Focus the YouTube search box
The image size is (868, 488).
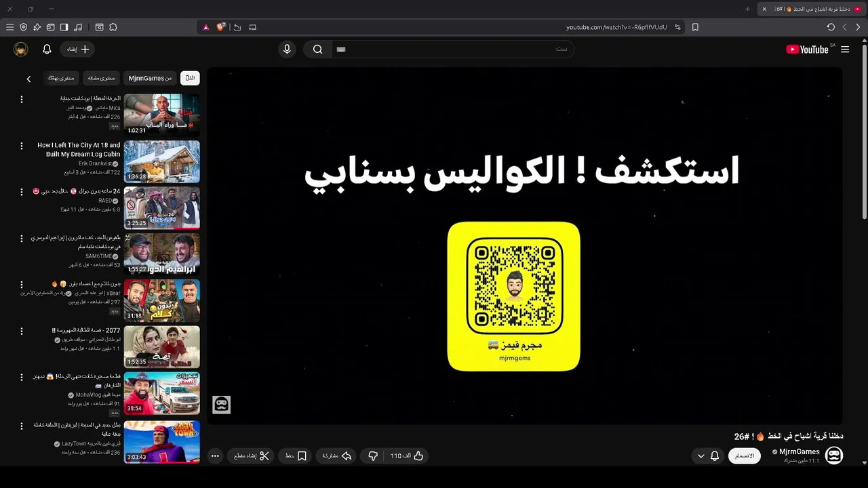(x=453, y=49)
